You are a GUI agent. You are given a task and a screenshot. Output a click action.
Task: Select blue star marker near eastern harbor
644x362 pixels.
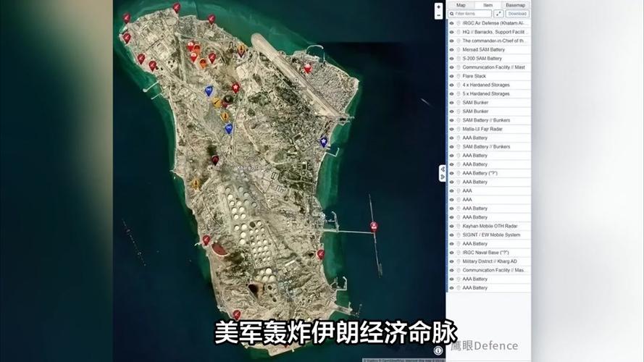(x=324, y=142)
